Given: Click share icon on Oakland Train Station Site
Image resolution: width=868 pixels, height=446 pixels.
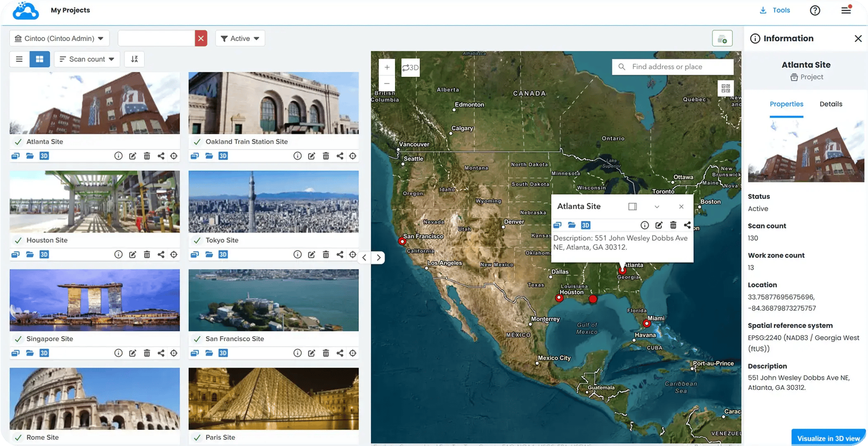Looking at the screenshot, I should (x=340, y=156).
